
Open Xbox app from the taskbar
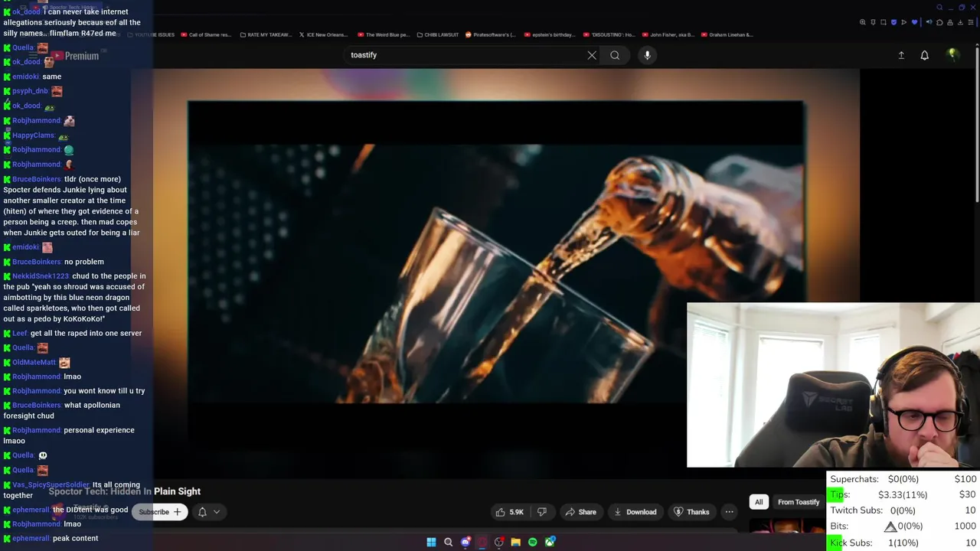point(550,542)
